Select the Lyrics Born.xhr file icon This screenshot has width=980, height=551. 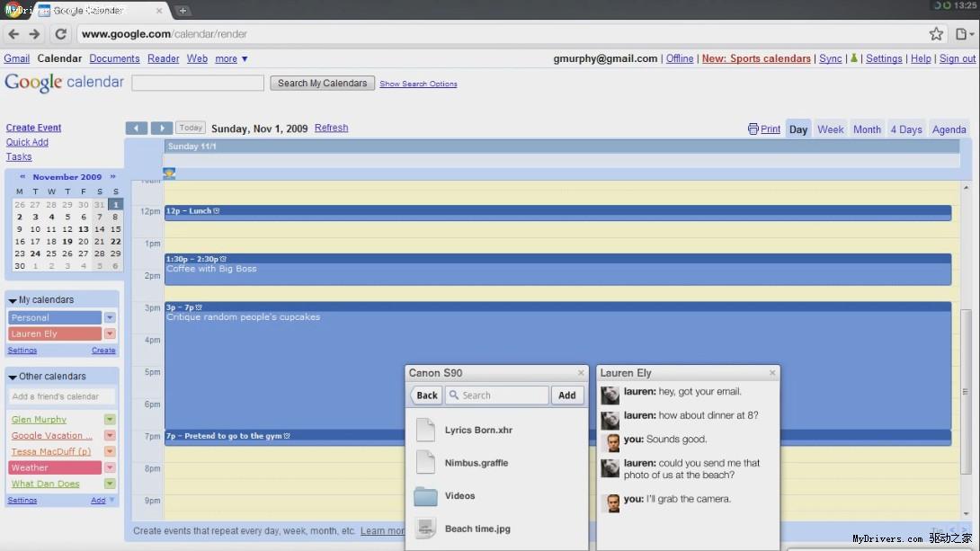[425, 430]
